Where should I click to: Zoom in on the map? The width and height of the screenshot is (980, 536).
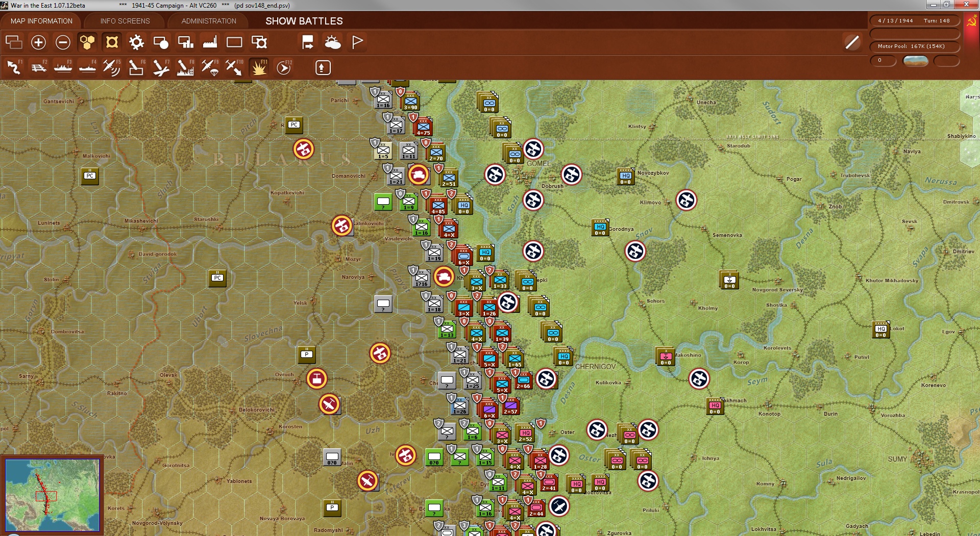point(38,43)
